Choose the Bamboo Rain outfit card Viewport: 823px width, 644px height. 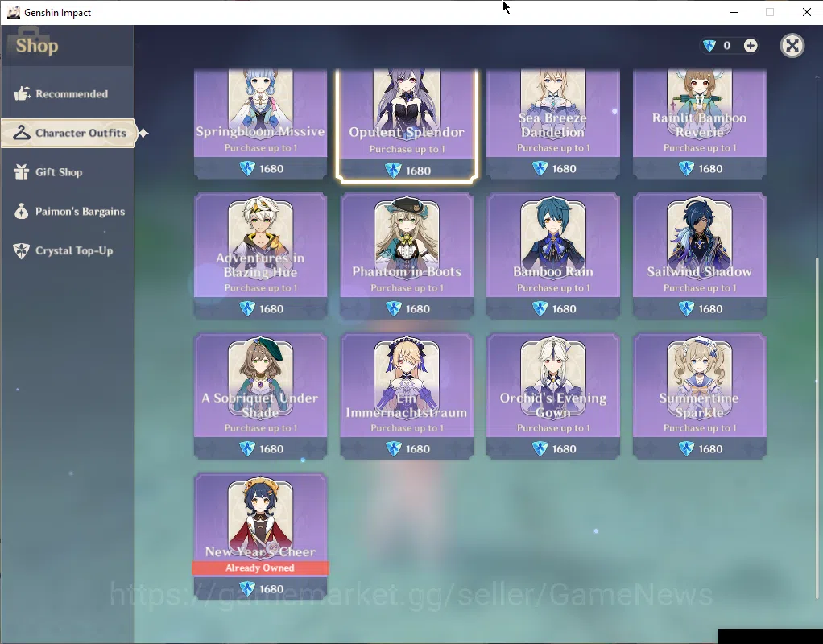click(552, 256)
